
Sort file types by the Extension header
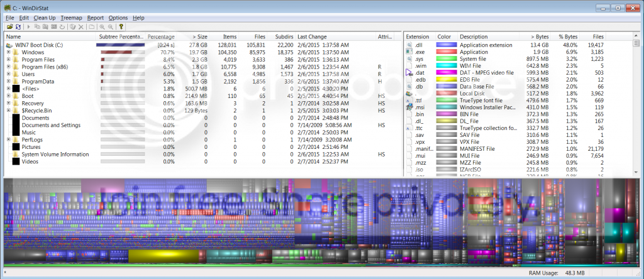pos(419,37)
